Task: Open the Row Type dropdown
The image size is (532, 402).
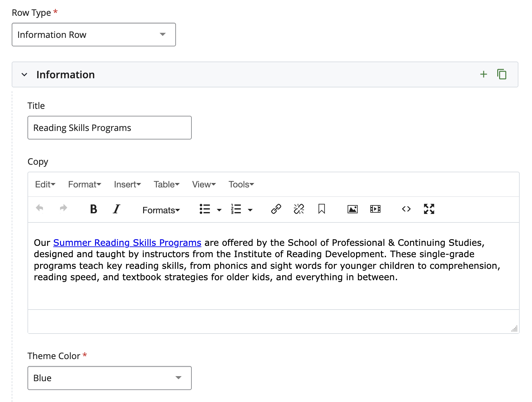Action: click(x=94, y=35)
